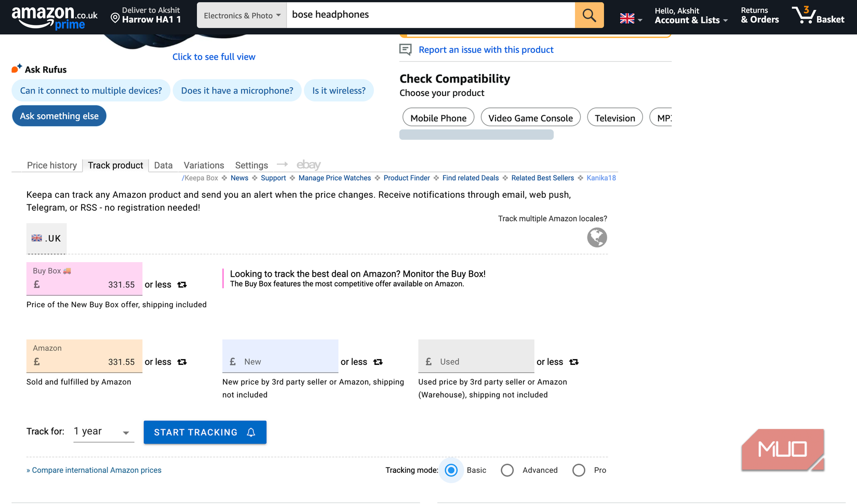Click the swap arrows next to Buy Box price

(x=182, y=284)
